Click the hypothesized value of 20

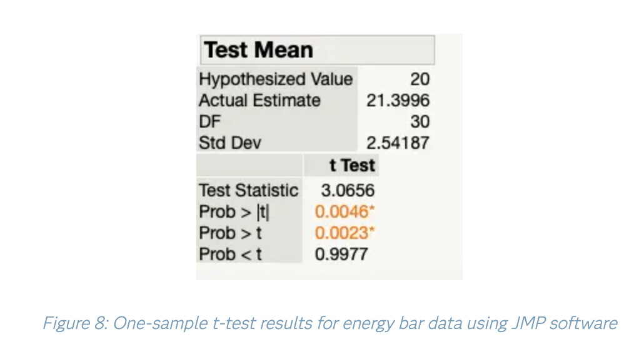click(x=420, y=79)
